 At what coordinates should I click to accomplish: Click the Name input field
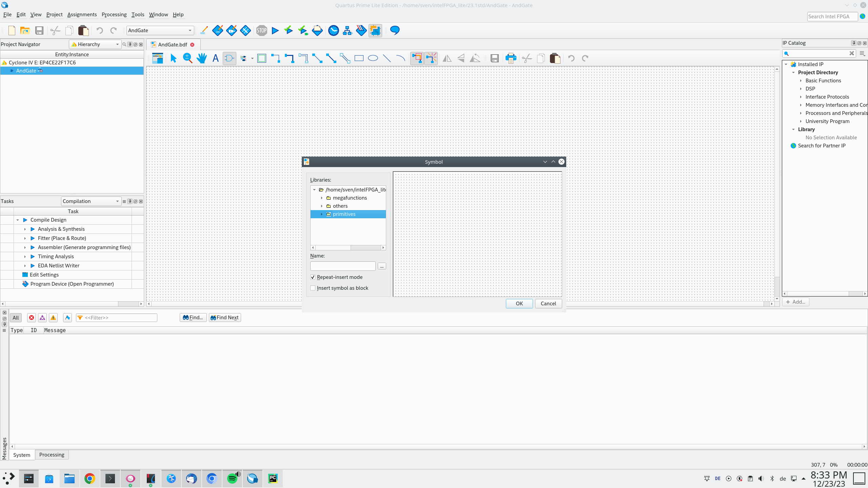tap(343, 266)
